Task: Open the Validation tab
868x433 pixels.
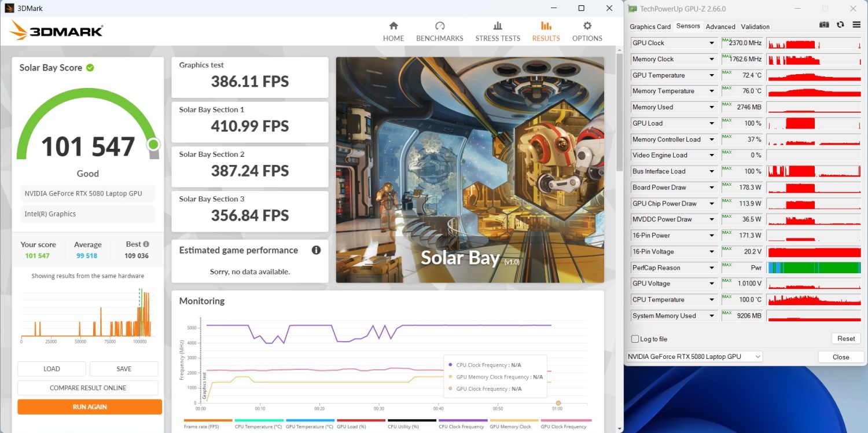Action: pyautogui.click(x=755, y=27)
